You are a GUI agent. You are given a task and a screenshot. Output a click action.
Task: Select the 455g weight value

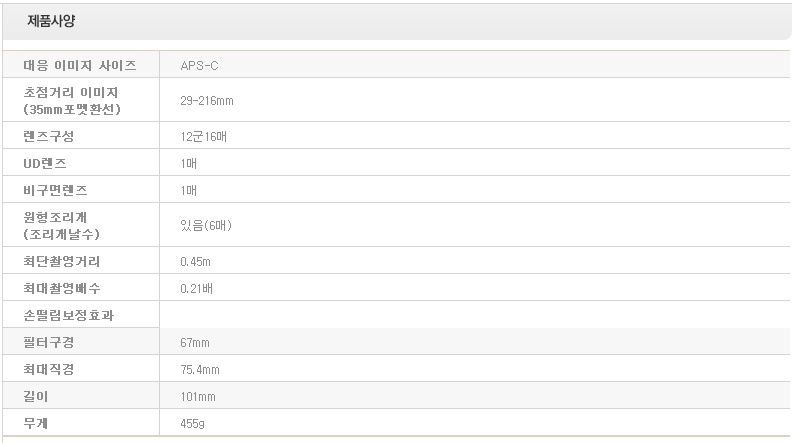pos(195,423)
